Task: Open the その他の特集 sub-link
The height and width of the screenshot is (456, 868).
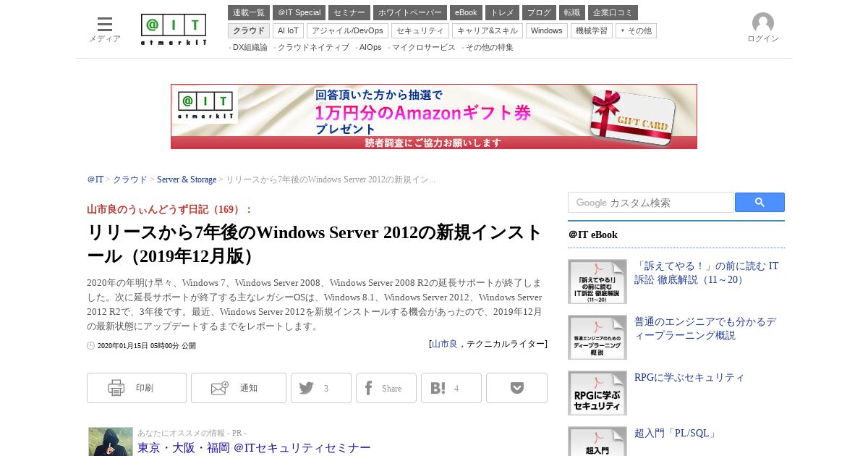Action: [490, 48]
